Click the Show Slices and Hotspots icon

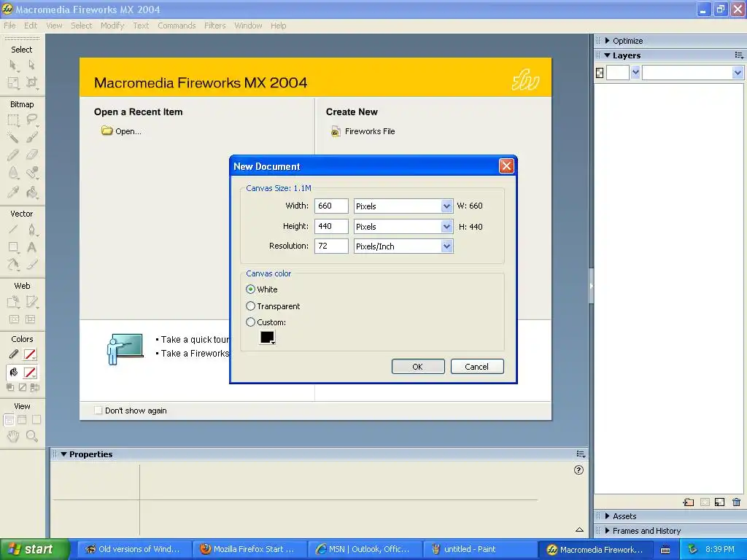point(31,319)
